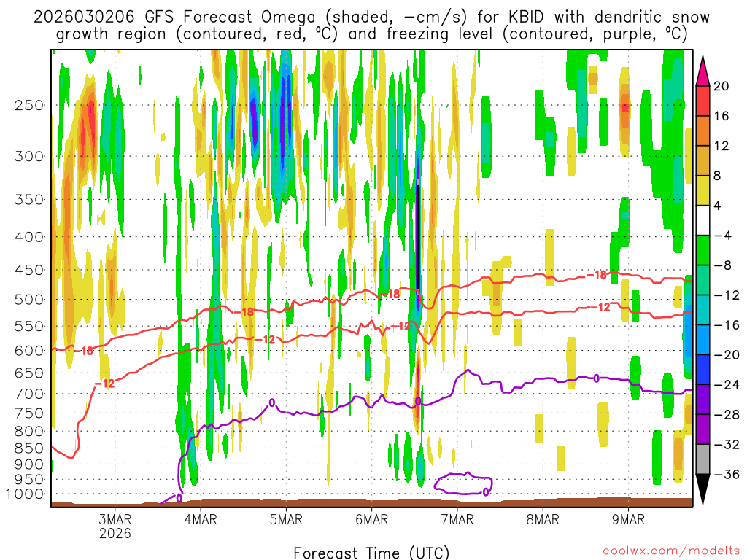
Task: Click the "550" pressure level label
Action: coord(29,326)
